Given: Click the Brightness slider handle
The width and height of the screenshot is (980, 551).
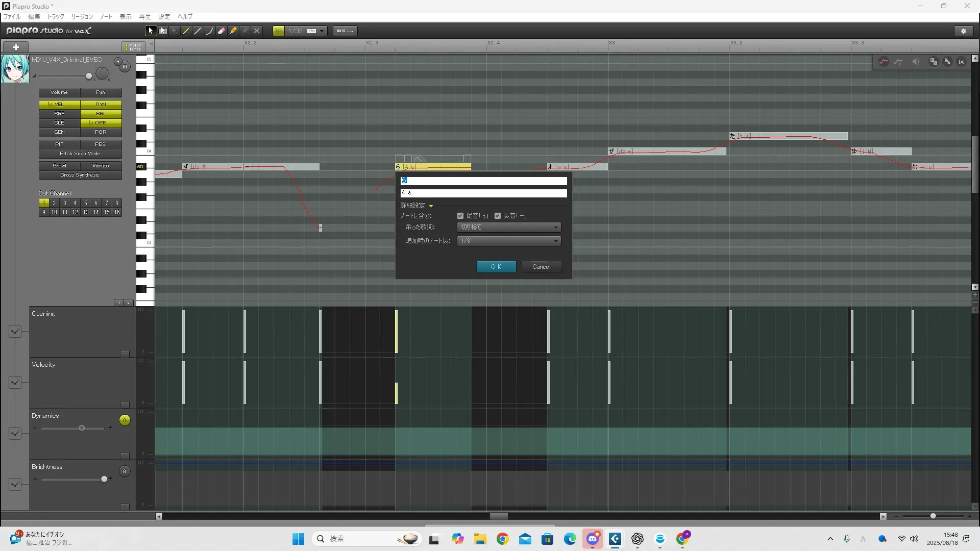Looking at the screenshot, I should tap(104, 479).
